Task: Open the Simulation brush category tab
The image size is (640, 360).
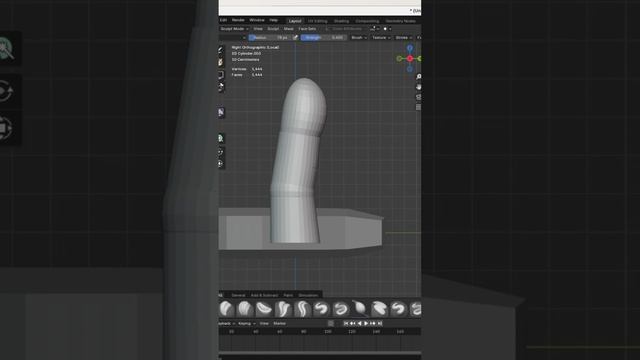Action: pyautogui.click(x=308, y=295)
